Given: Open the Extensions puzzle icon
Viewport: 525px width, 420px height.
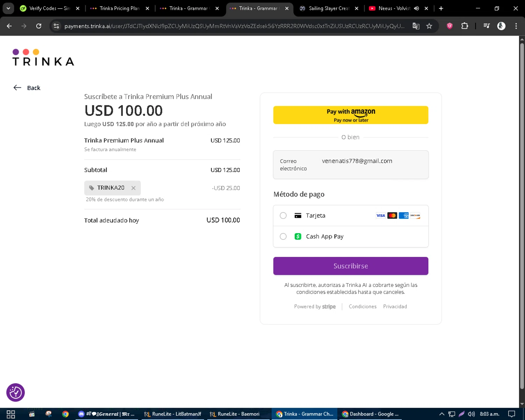Looking at the screenshot, I should tap(465, 26).
